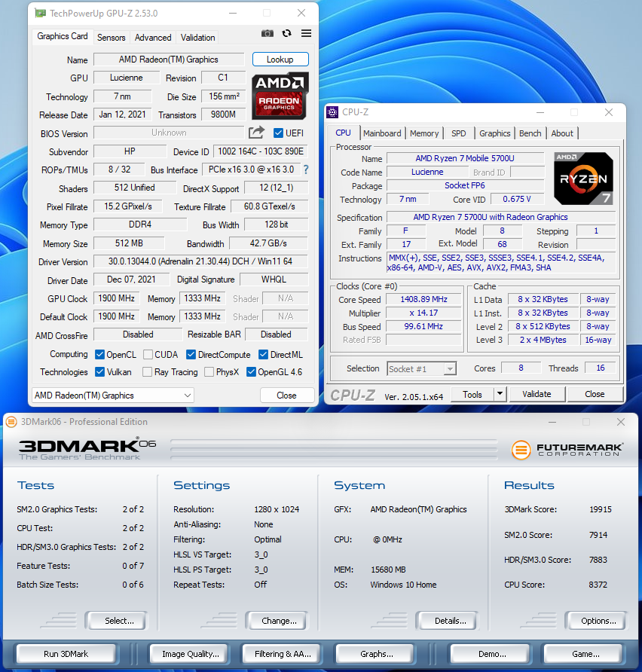Click the BIOS export share icon

(x=256, y=133)
